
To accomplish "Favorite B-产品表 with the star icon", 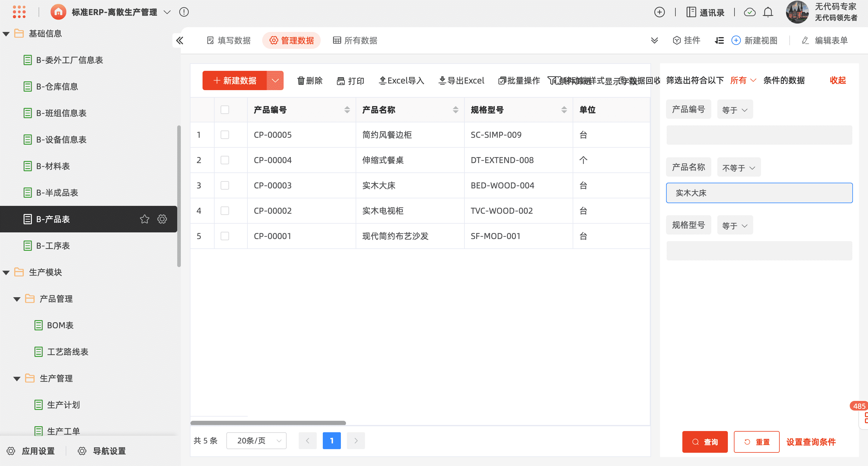I will (145, 219).
